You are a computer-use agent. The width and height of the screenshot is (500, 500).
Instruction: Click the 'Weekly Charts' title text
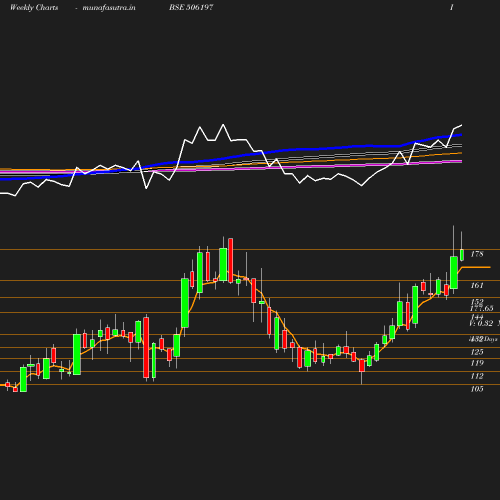point(34,8)
